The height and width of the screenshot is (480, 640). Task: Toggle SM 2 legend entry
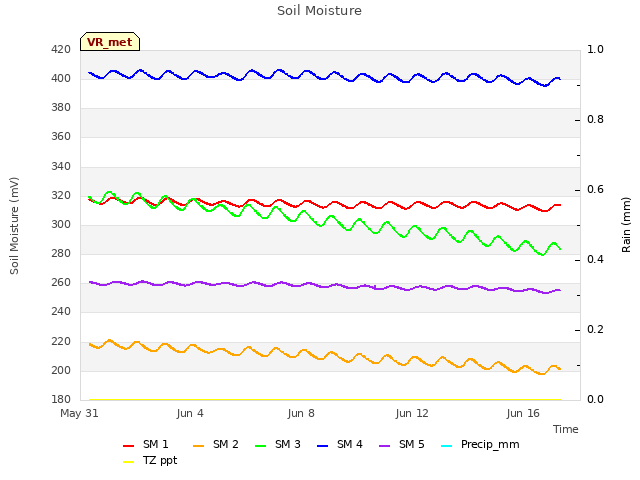click(216, 444)
